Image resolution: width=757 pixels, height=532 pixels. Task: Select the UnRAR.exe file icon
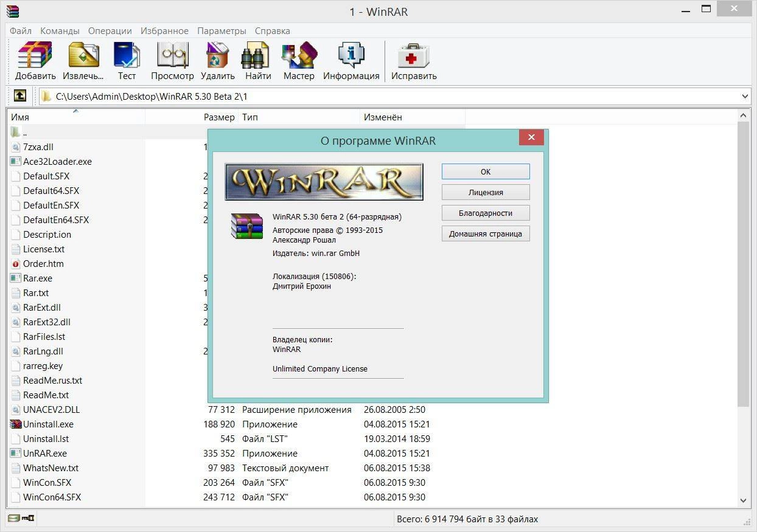[x=16, y=454]
